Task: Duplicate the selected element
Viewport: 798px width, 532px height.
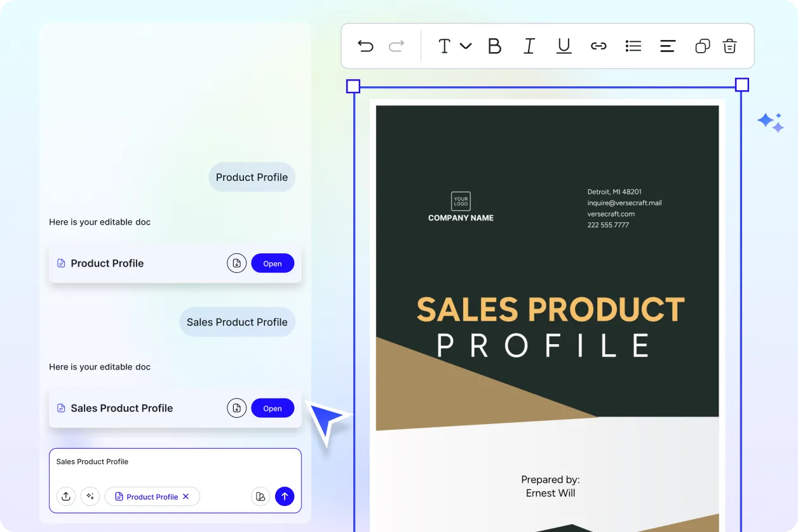Action: point(702,46)
